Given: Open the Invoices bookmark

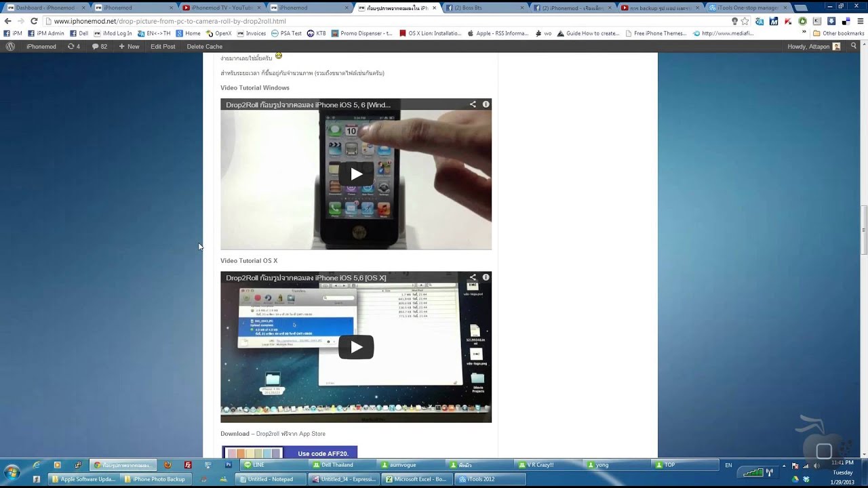Looking at the screenshot, I should point(252,33).
